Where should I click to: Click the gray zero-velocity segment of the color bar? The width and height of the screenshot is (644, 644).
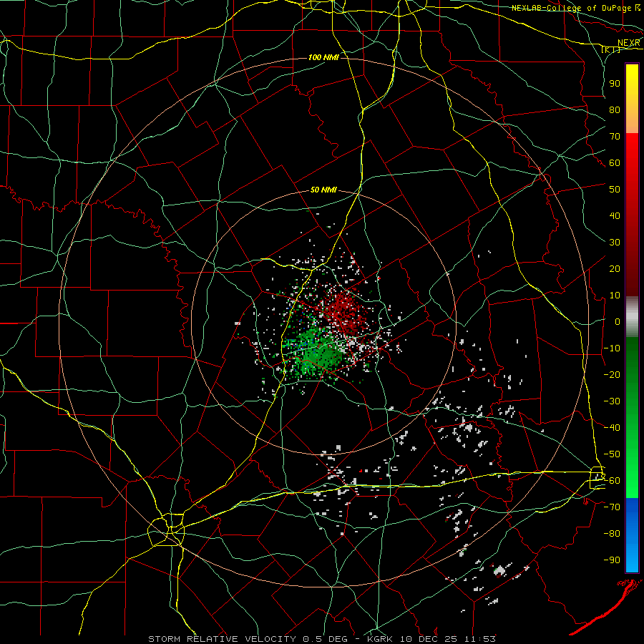pos(632,317)
